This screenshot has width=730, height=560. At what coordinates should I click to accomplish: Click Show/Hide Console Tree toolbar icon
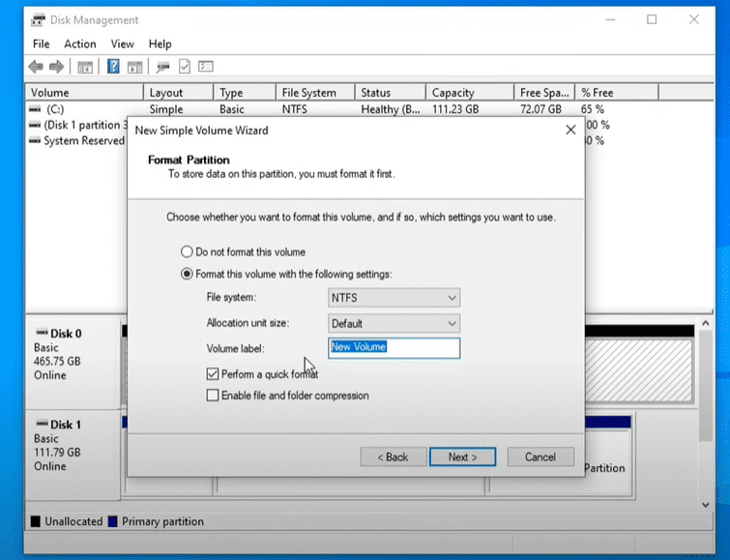[85, 67]
